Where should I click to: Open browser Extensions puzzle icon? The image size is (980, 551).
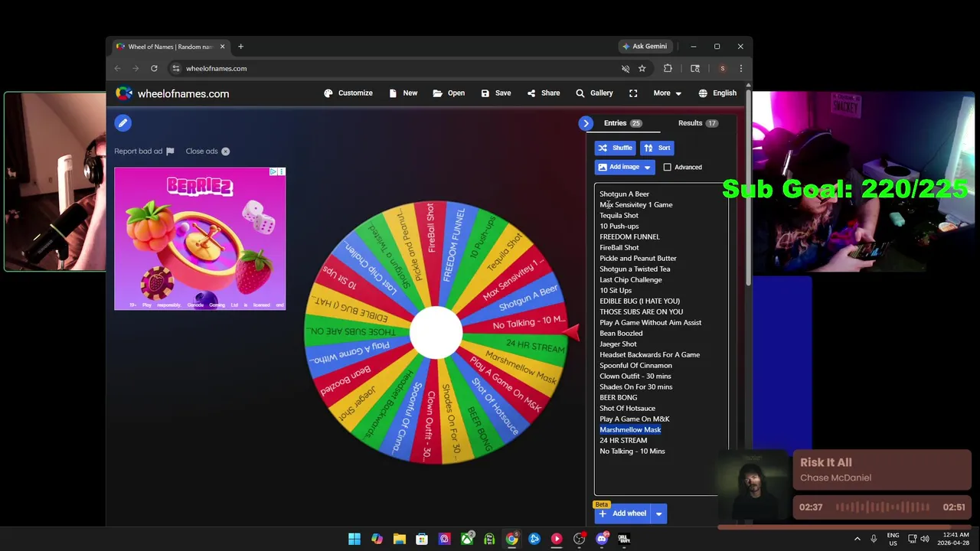tap(668, 68)
